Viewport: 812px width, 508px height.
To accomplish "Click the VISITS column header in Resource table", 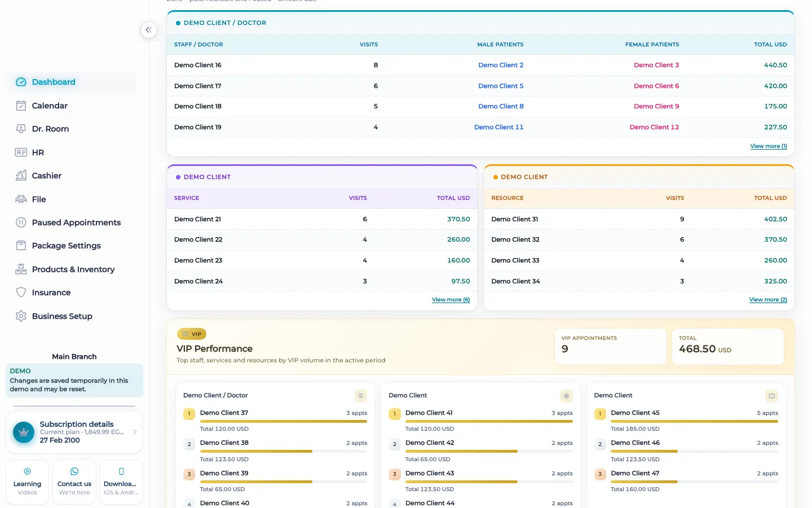I will pos(675,198).
